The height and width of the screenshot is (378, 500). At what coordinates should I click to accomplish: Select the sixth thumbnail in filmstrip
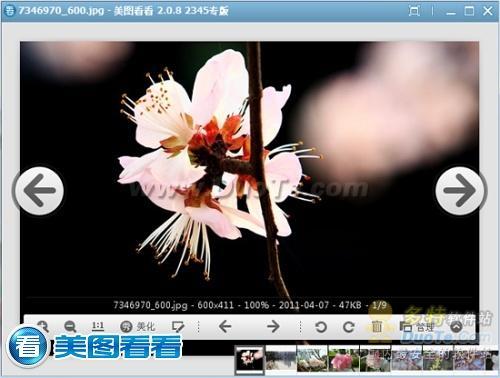[x=406, y=359]
